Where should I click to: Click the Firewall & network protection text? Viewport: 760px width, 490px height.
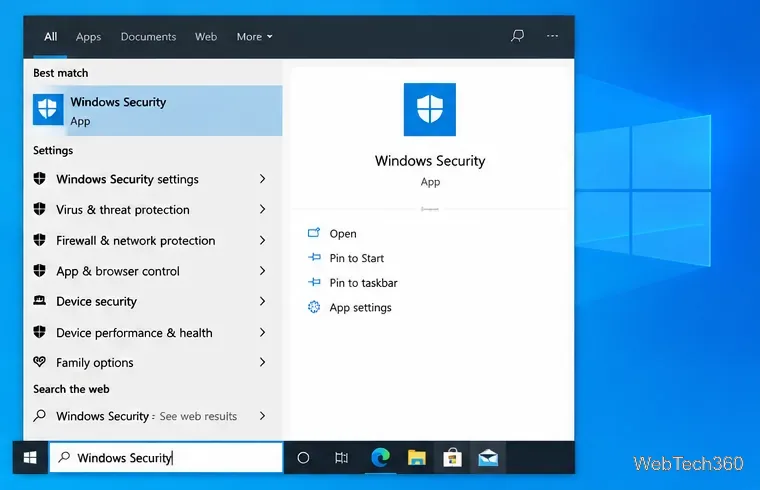136,240
